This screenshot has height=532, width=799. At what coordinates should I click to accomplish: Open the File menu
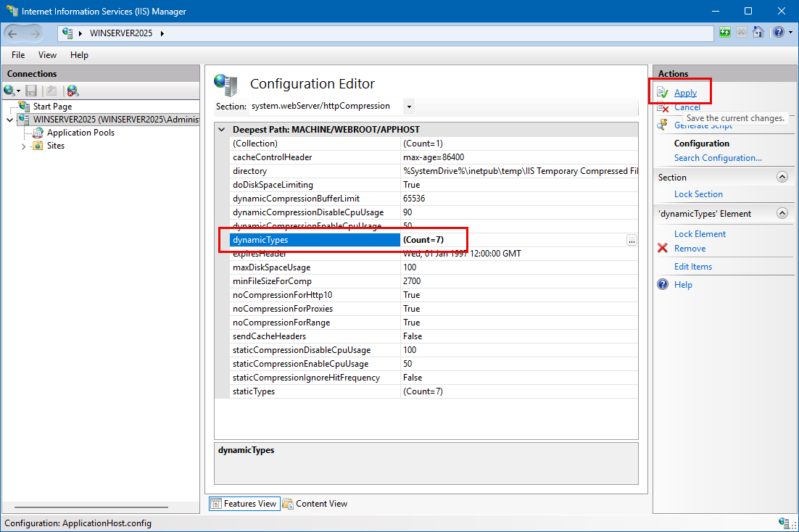click(18, 55)
